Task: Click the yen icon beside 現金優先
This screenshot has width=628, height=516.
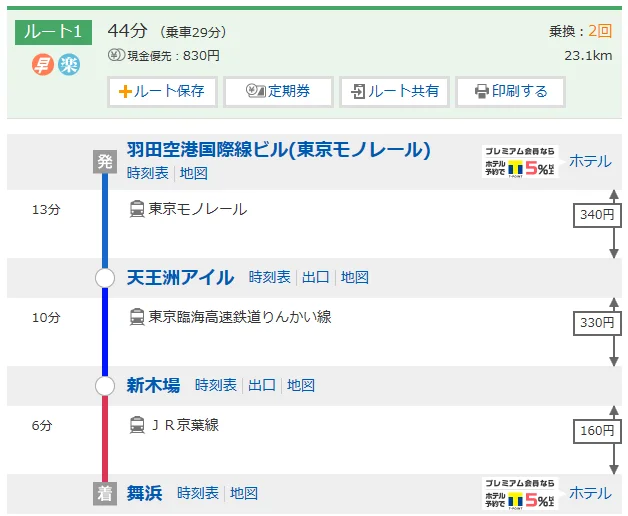Action: point(116,55)
